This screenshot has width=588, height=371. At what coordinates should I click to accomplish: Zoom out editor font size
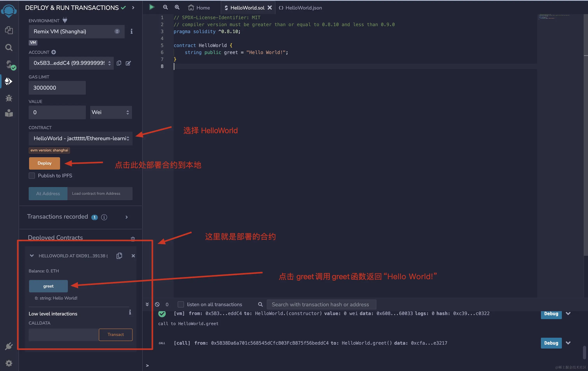pos(165,7)
